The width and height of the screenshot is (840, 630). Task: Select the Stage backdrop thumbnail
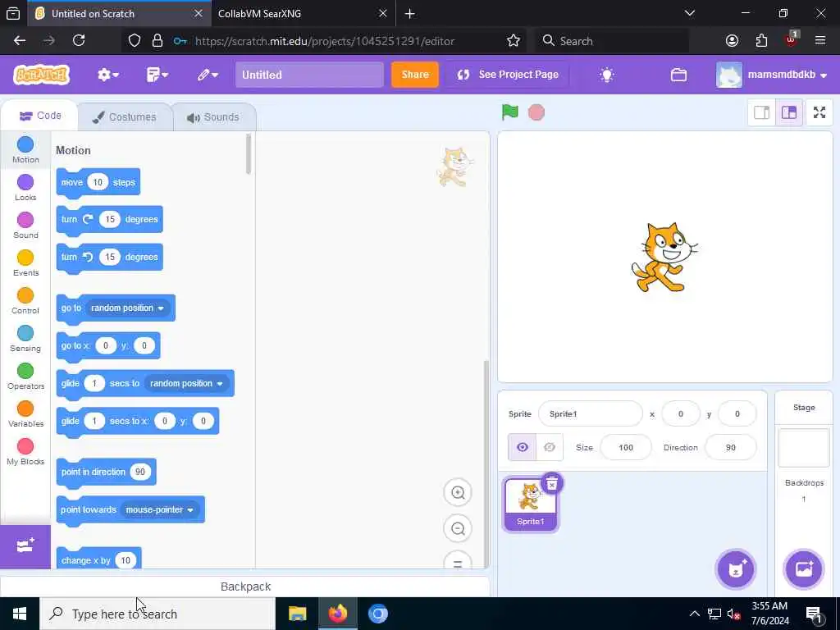(x=804, y=448)
